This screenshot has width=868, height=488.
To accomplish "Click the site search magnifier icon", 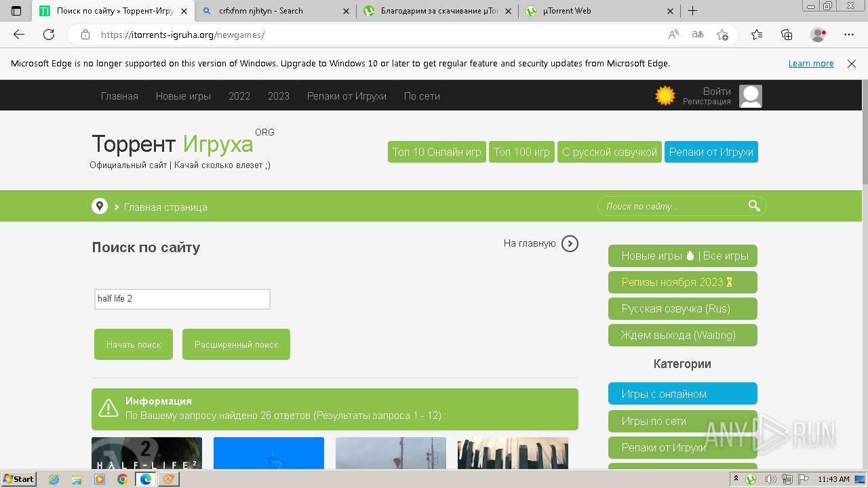I will tap(754, 206).
